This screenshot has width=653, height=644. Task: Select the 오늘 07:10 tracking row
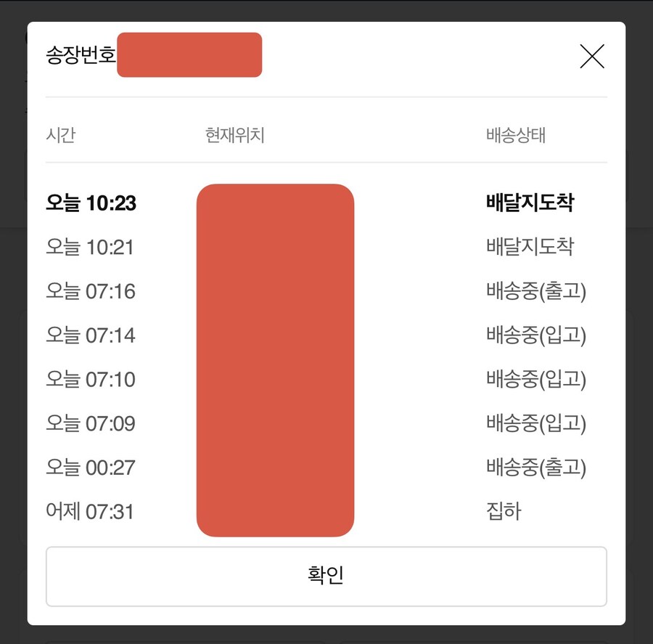90,379
